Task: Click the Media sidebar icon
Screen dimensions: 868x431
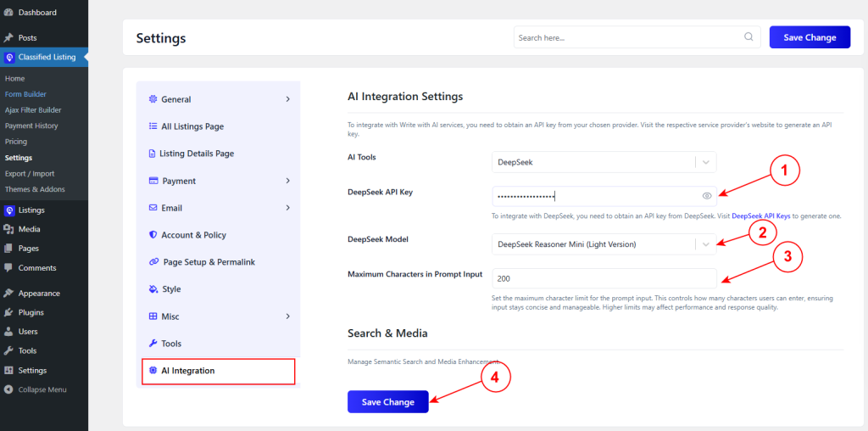Action: (x=8, y=229)
